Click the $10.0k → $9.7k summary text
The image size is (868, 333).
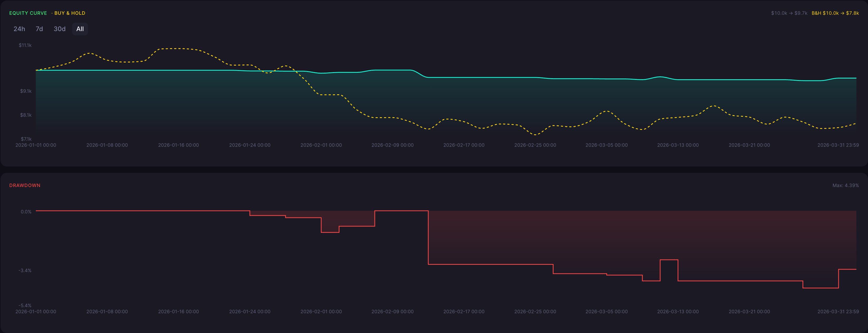pos(789,13)
